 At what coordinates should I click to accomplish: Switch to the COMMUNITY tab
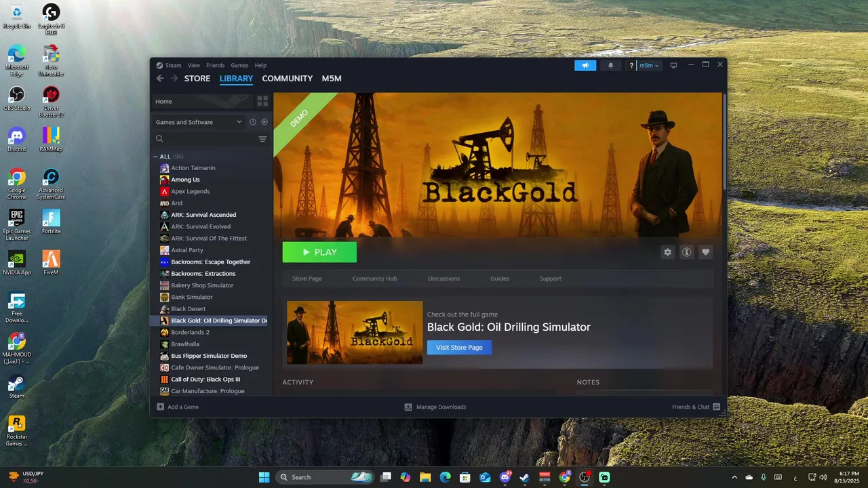point(288,79)
